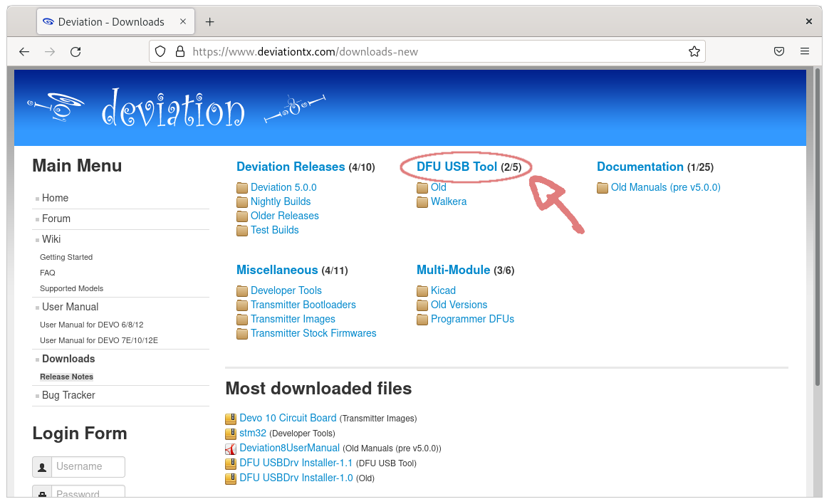
Task: Open the DFU USB Tool category heading
Action: (x=457, y=167)
